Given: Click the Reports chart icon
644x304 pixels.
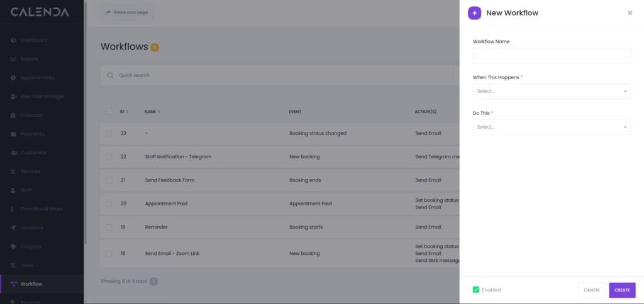Looking at the screenshot, I should (13, 59).
